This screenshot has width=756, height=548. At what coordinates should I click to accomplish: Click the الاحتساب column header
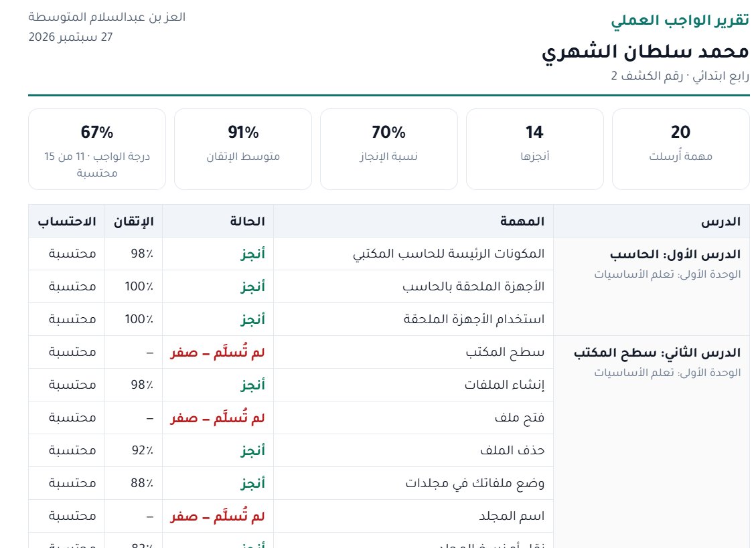(67, 221)
